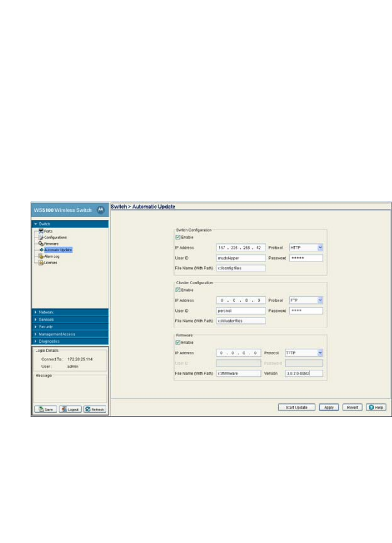This screenshot has width=392, height=543.
Task: Click the Switch > Automatic Update heading
Action: pos(143,207)
